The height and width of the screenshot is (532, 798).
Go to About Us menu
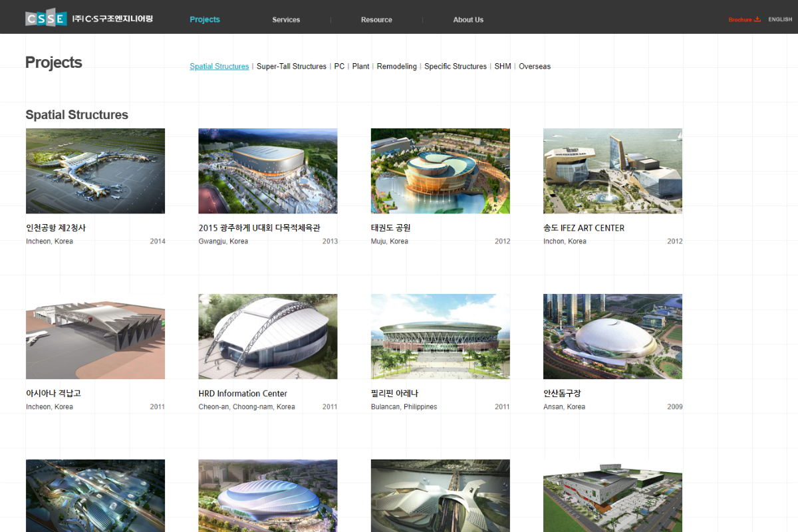[x=468, y=20]
